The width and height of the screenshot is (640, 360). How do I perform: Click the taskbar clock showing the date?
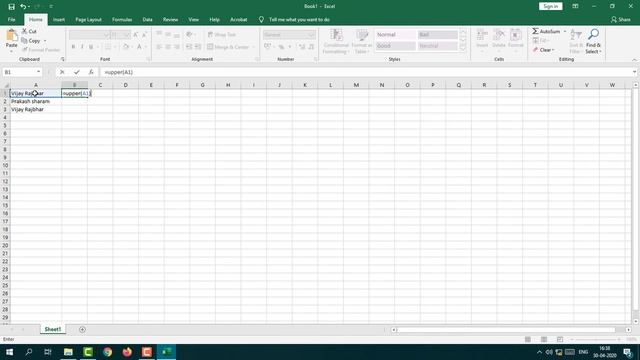point(604,352)
